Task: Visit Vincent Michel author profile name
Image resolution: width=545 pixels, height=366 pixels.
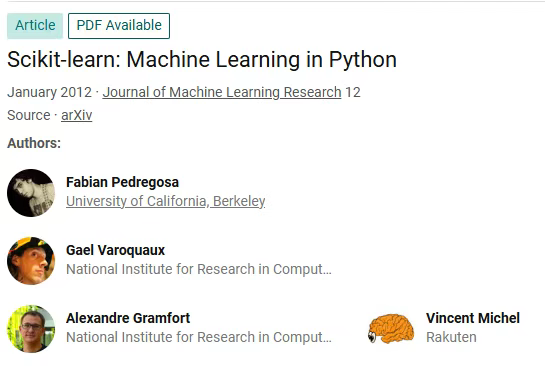Action: coord(473,318)
